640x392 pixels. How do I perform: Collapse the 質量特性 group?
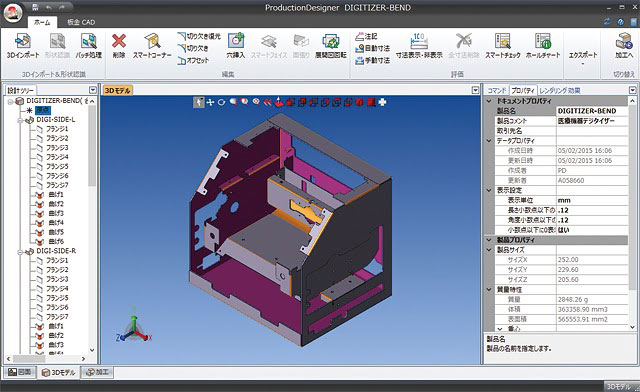(489, 289)
